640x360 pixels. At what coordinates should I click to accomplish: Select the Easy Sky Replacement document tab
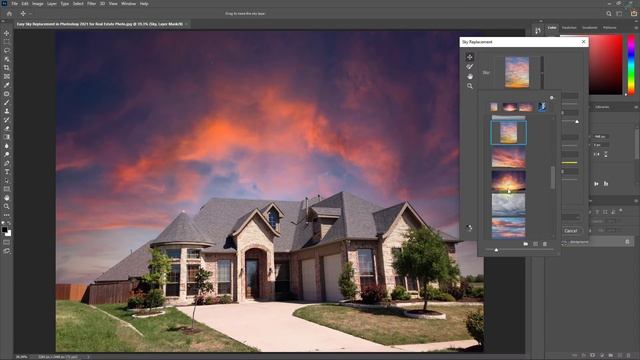pyautogui.click(x=100, y=24)
